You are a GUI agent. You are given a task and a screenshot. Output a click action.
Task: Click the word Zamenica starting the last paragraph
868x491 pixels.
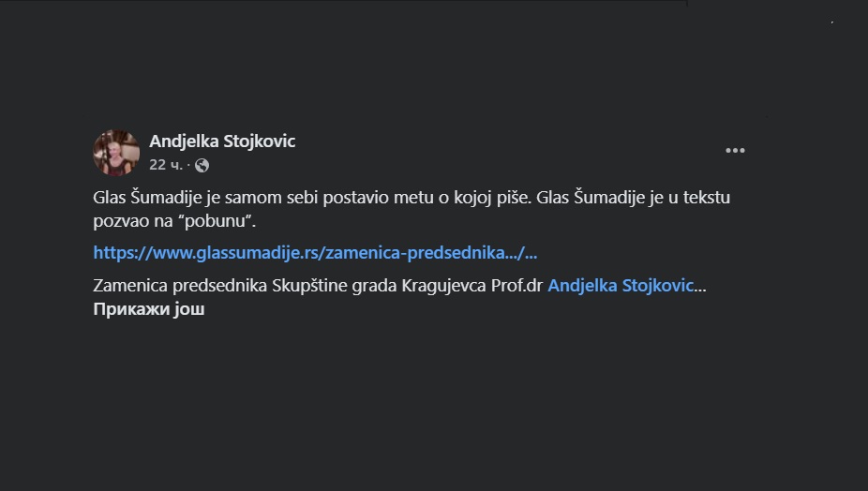(x=129, y=286)
